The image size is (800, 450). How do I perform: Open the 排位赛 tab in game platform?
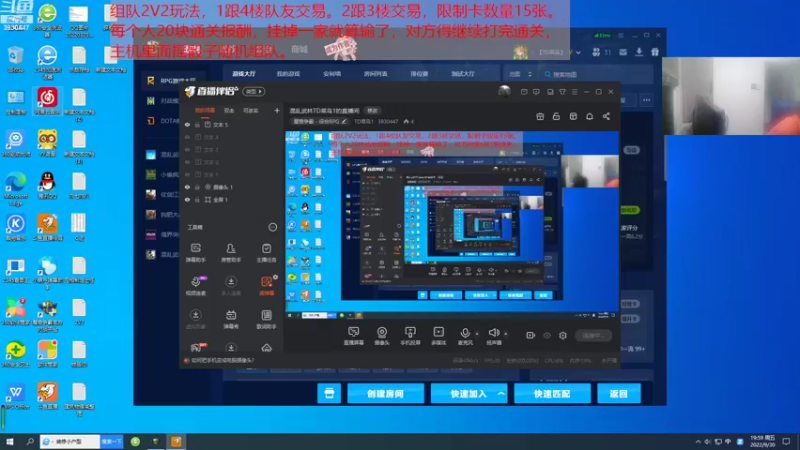click(x=419, y=73)
